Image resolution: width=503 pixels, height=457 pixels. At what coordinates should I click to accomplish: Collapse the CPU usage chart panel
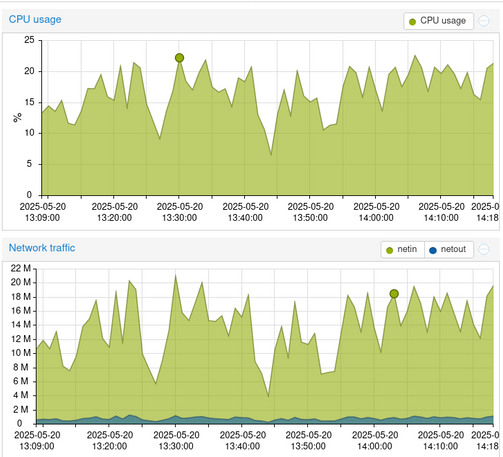(x=484, y=21)
